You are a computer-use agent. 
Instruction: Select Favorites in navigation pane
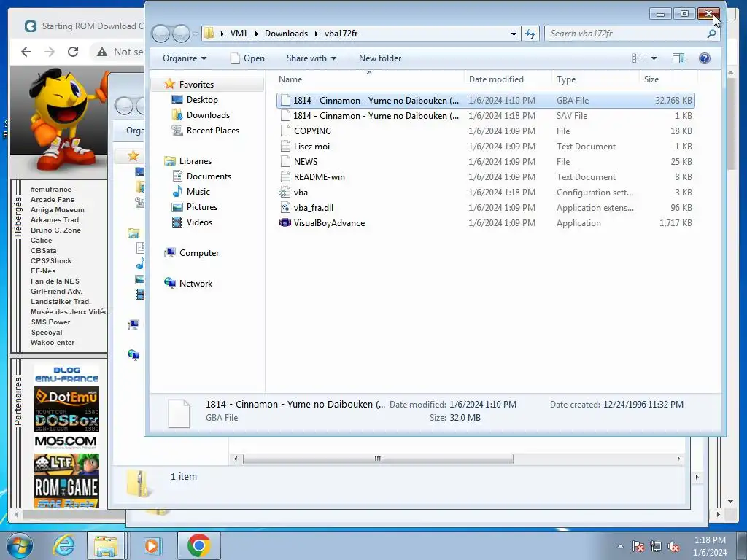pyautogui.click(x=196, y=85)
